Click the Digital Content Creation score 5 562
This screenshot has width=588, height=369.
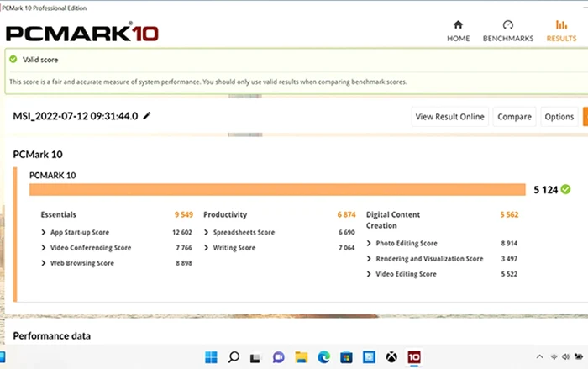[x=509, y=214]
